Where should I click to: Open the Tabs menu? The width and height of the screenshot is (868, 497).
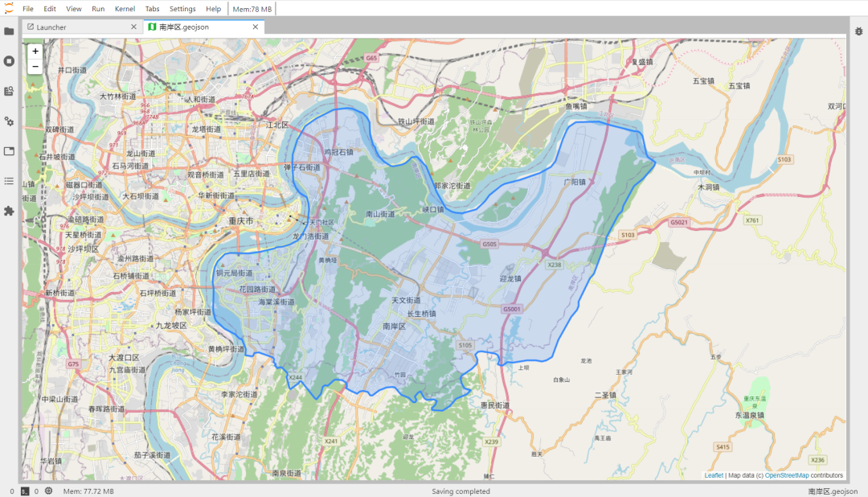tap(152, 9)
